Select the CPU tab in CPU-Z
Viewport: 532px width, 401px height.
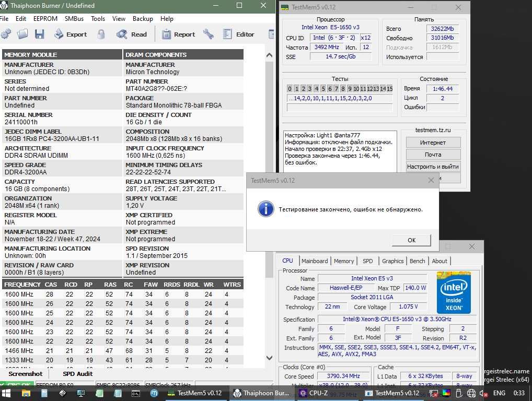point(288,261)
